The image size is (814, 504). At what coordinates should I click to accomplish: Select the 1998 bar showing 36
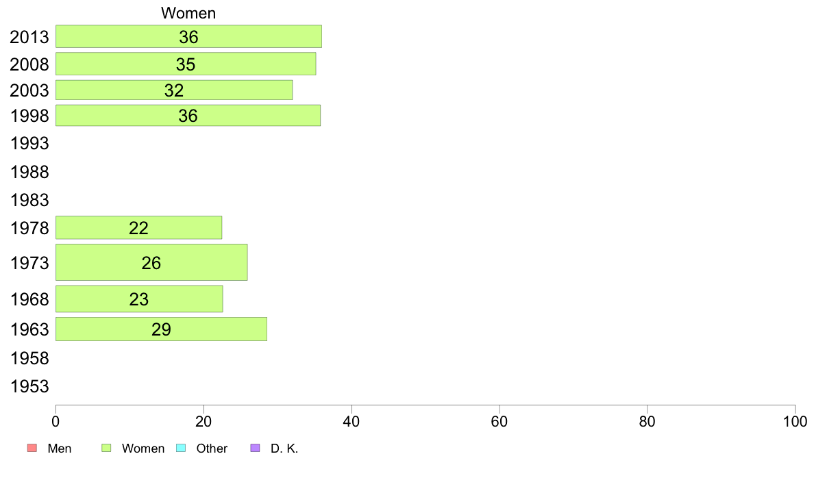click(x=188, y=115)
